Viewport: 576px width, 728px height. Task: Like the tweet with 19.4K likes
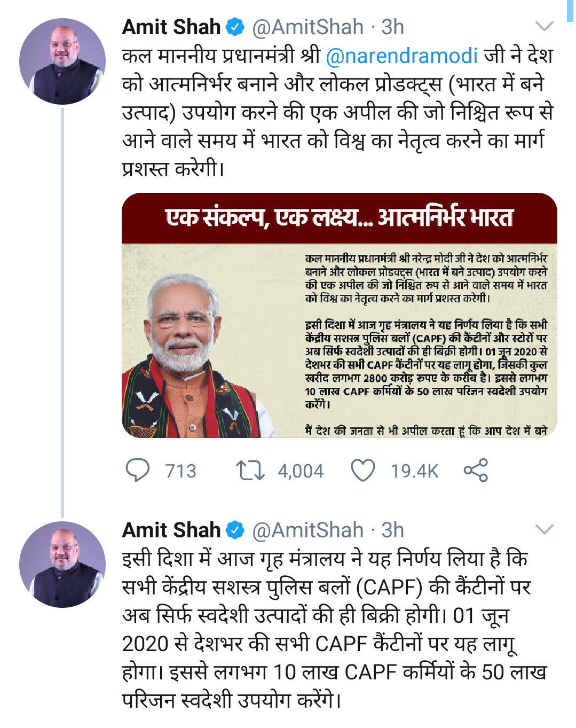tap(362, 471)
